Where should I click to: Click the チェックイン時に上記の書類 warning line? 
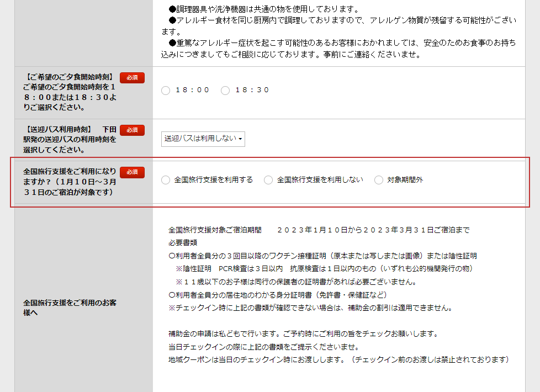pos(310,308)
